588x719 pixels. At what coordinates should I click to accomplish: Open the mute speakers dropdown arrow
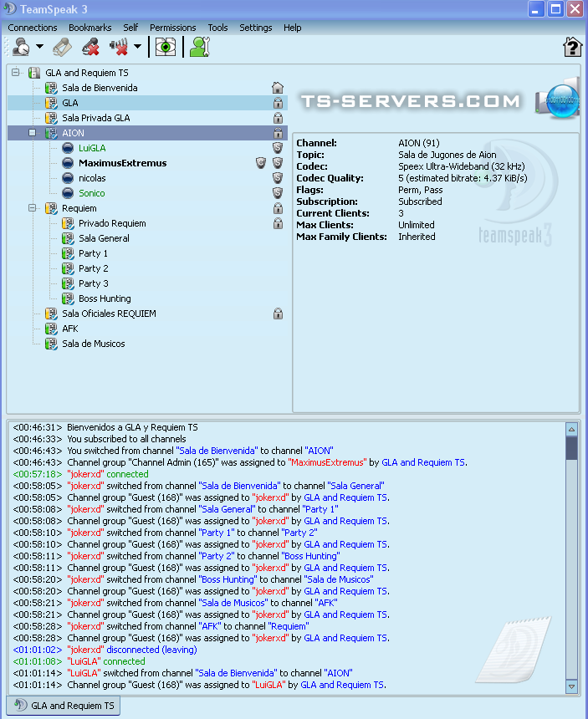tap(137, 46)
